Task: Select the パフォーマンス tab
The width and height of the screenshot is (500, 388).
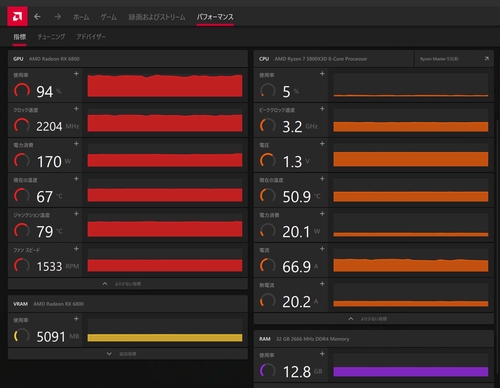Action: pos(215,17)
